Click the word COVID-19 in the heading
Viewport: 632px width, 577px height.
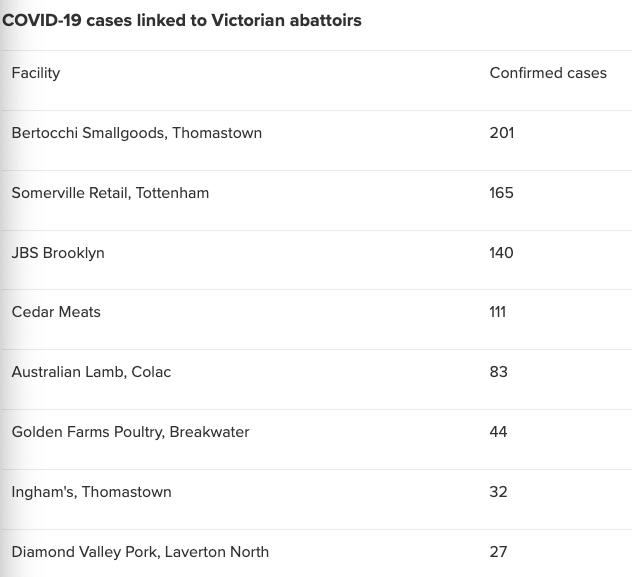point(42,20)
